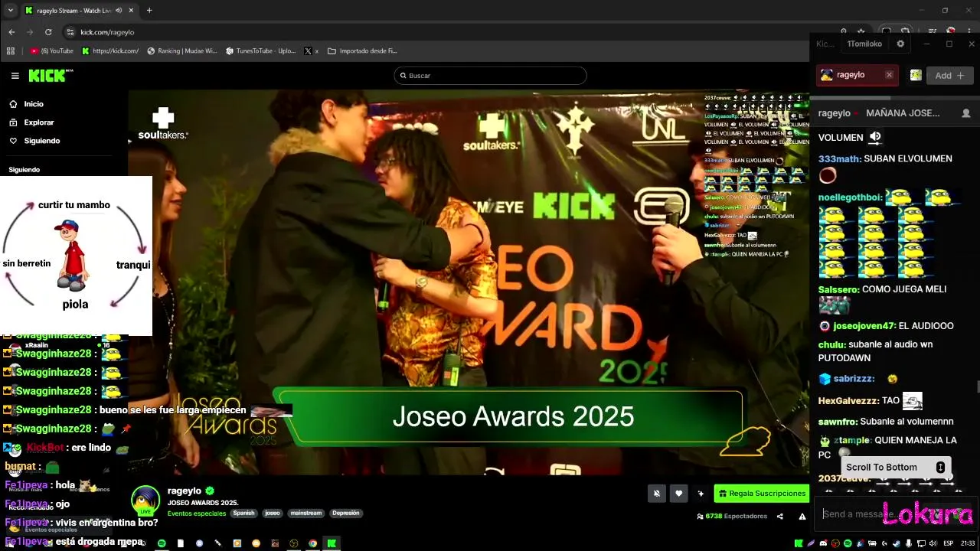This screenshot has width=980, height=551.
Task: Type in the Send a message field
Action: pos(896,514)
